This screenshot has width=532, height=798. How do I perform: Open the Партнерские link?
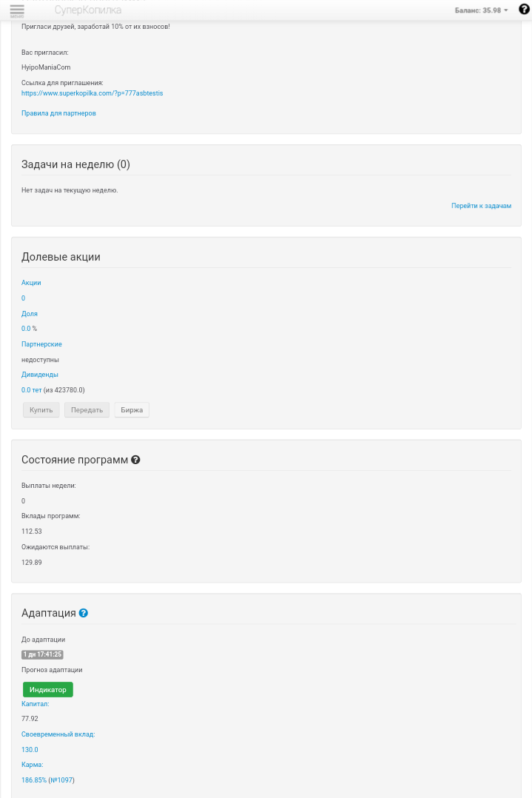pyautogui.click(x=41, y=344)
